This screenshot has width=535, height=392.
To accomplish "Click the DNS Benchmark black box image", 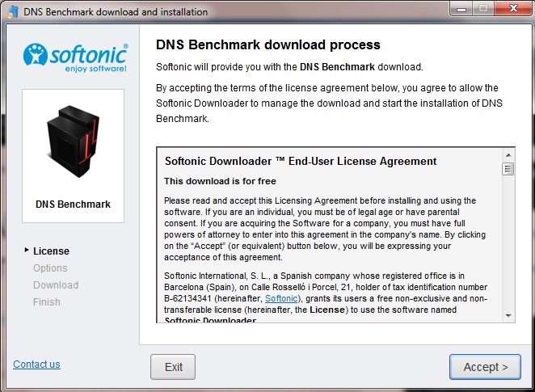I will point(73,141).
